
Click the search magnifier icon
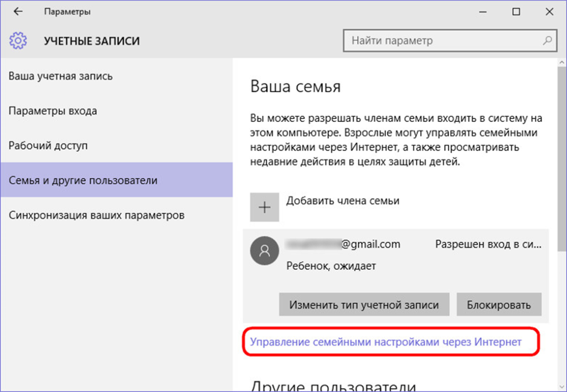pyautogui.click(x=548, y=40)
